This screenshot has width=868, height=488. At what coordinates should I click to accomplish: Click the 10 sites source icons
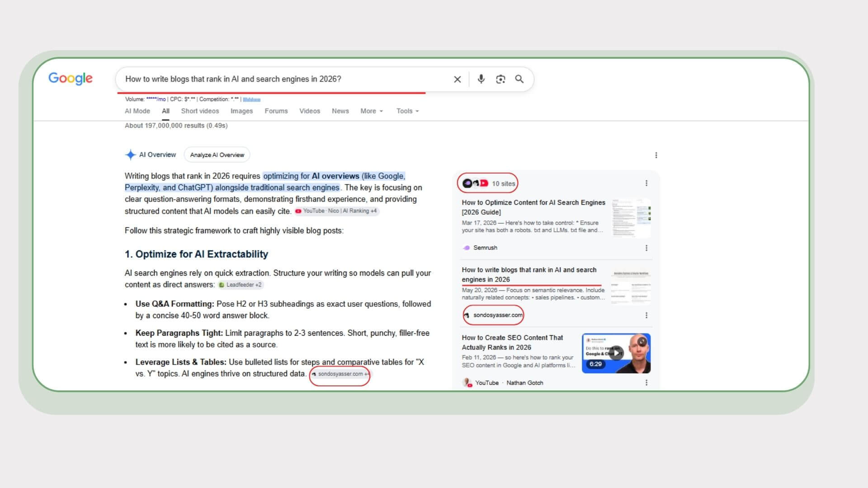tap(475, 183)
